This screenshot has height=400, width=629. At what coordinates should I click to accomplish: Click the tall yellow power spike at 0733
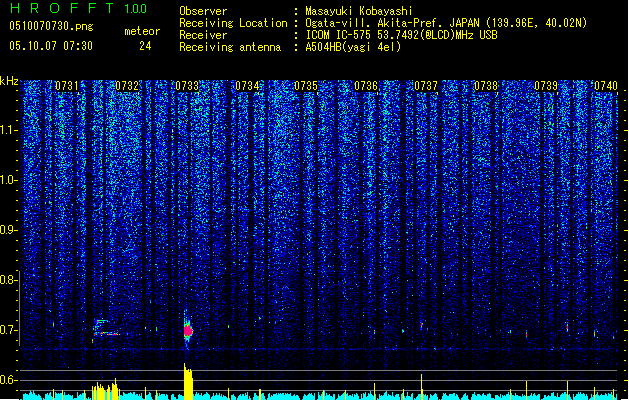click(x=188, y=381)
